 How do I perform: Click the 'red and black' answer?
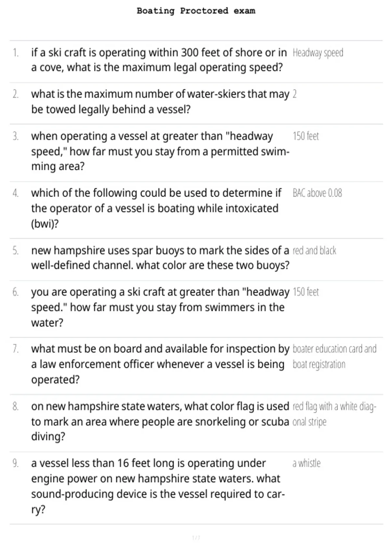tap(314, 251)
